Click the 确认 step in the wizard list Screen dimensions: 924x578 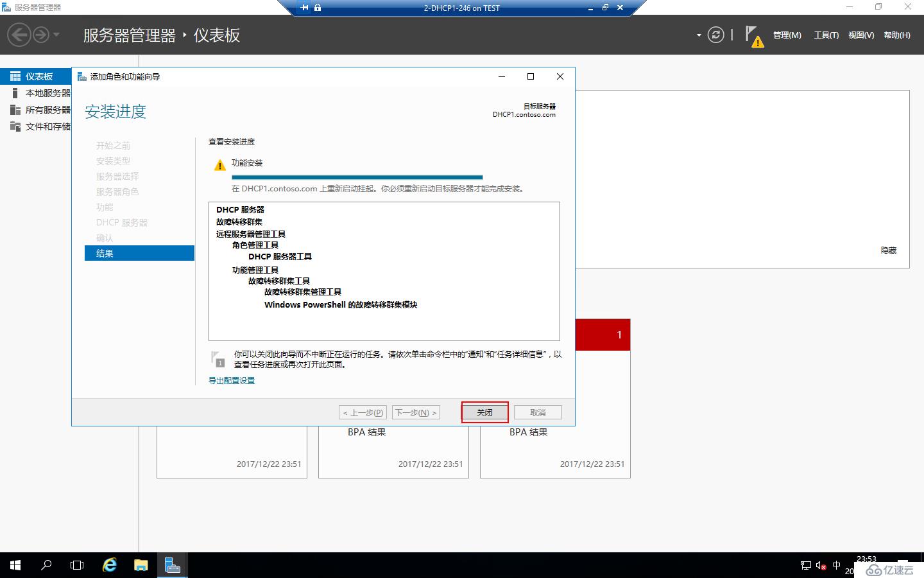click(x=105, y=238)
